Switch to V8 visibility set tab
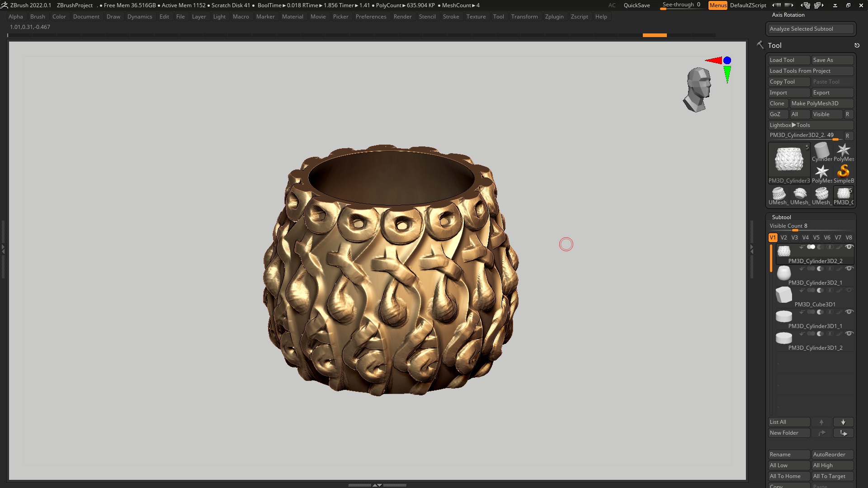The image size is (868, 488). [x=849, y=238]
